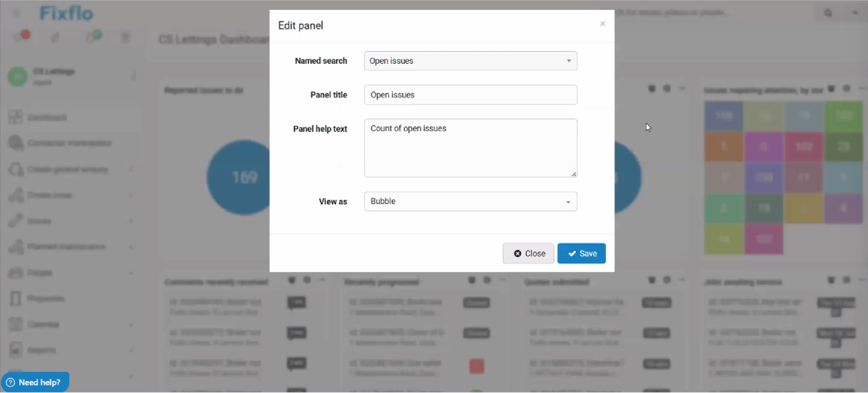Viewport: 868px width, 393px height.
Task: Click the Contractor marketplace sidebar icon
Action: (x=16, y=143)
